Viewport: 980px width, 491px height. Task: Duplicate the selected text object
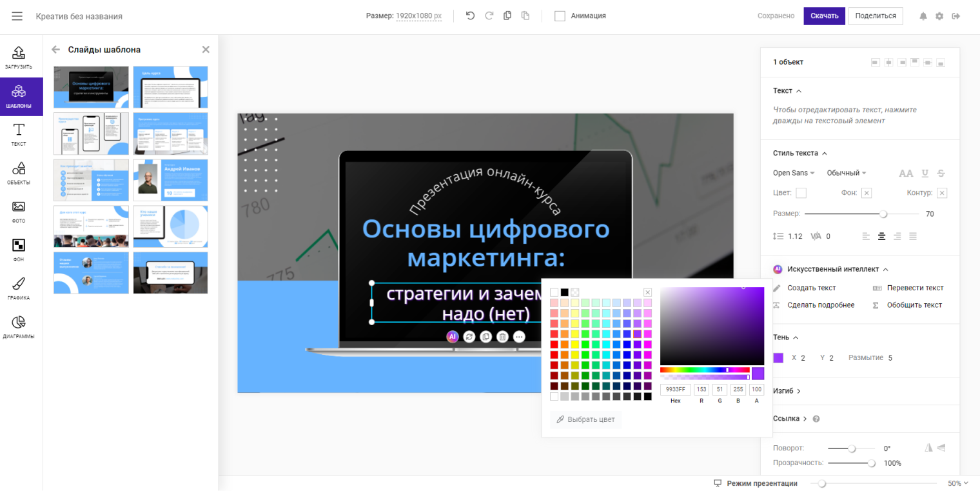[x=486, y=336]
